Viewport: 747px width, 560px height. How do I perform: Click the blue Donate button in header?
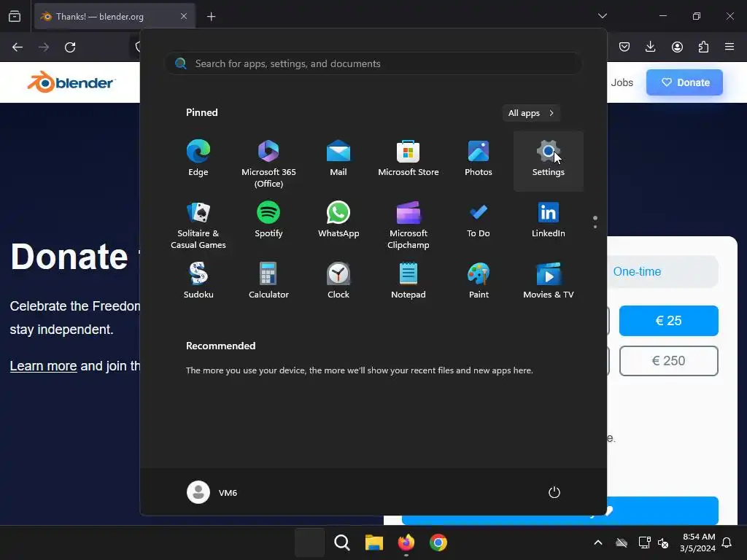[684, 82]
